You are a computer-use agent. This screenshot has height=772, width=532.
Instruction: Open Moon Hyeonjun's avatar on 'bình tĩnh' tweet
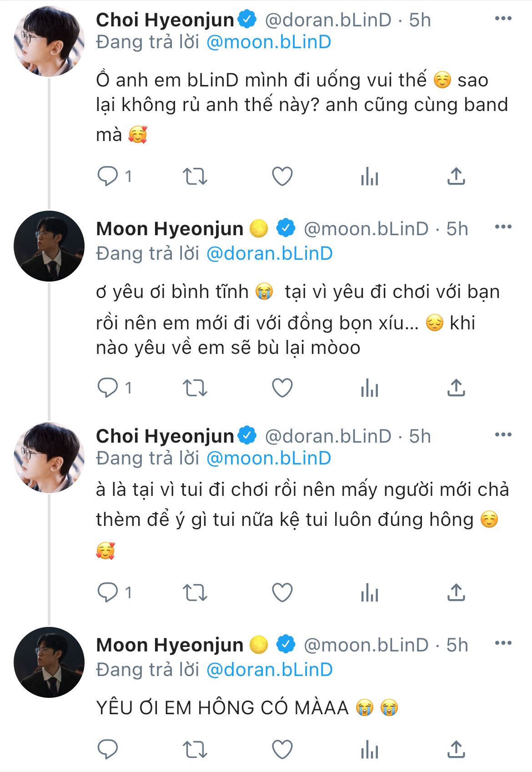49,246
